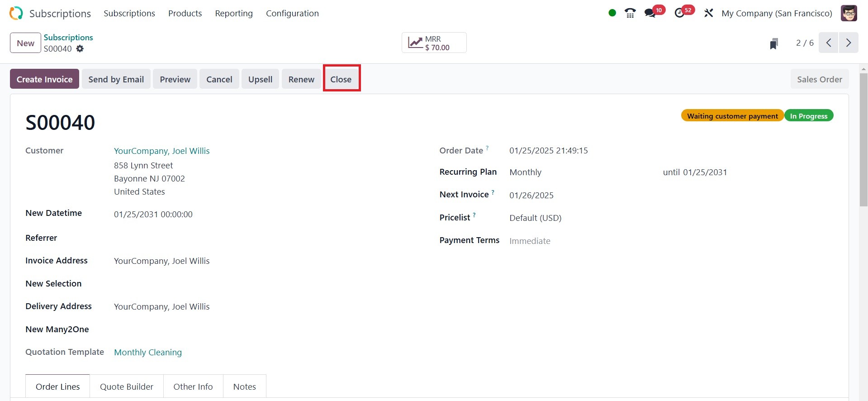The height and width of the screenshot is (401, 868).
Task: Click the Next Invoice date 01/26/2025
Action: point(531,195)
